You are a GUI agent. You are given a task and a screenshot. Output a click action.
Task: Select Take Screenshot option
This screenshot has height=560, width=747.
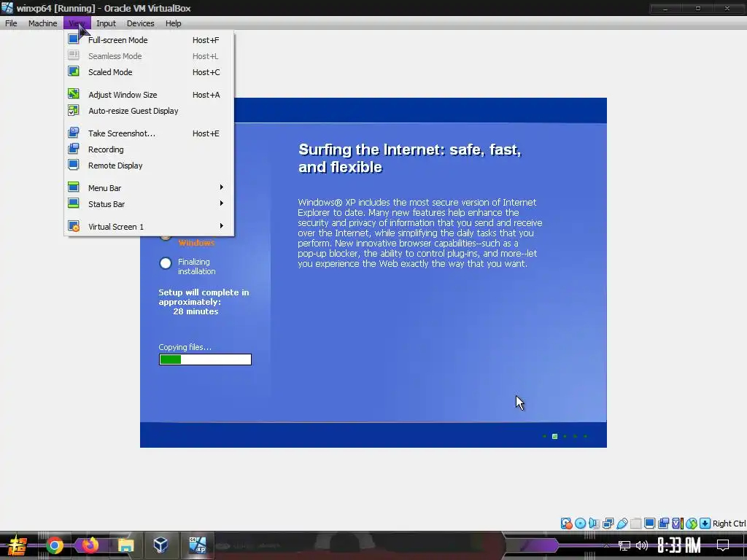click(x=149, y=133)
